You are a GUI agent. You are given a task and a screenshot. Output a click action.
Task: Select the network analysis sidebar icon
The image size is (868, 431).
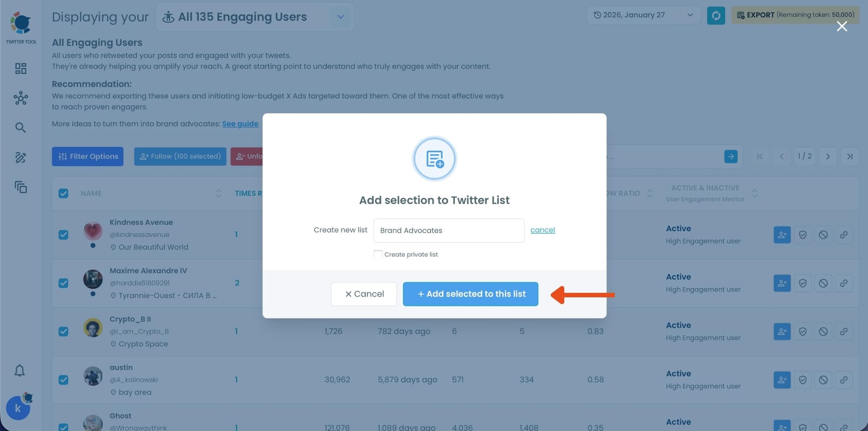[x=20, y=98]
